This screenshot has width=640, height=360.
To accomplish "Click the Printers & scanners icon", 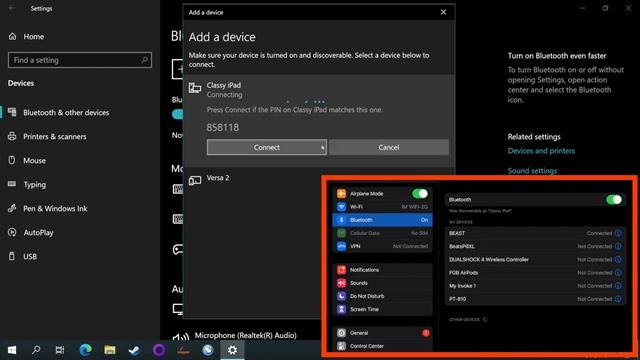I will tap(12, 136).
